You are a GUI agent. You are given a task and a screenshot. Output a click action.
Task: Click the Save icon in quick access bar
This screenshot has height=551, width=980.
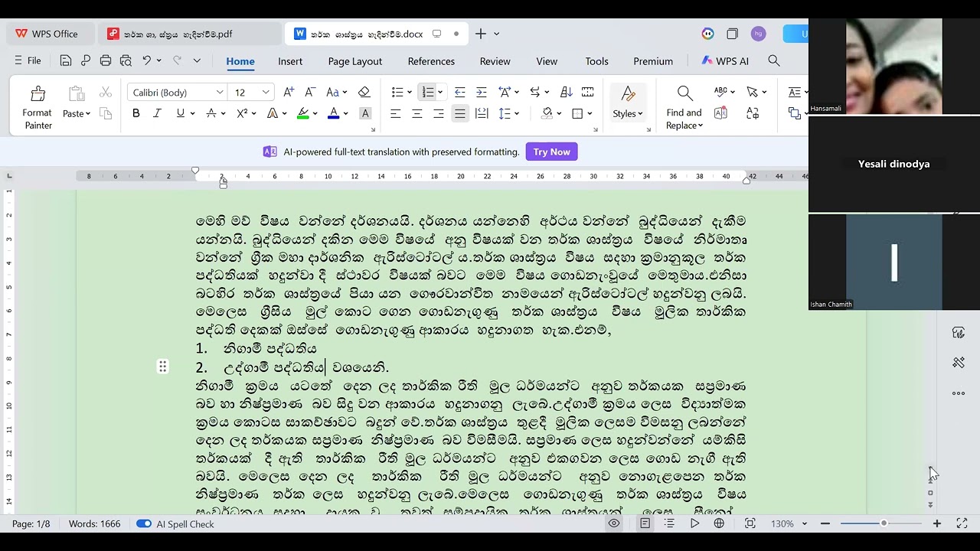click(66, 60)
